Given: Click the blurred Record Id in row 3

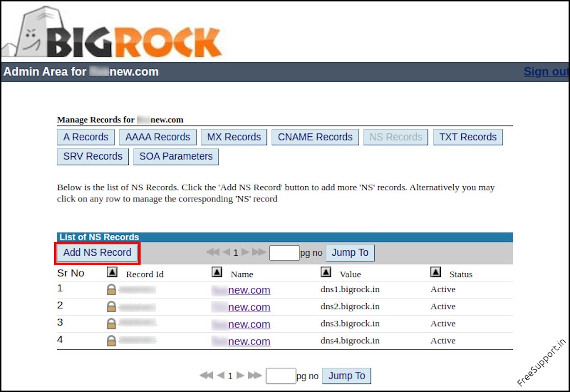Looking at the screenshot, I should point(137,324).
